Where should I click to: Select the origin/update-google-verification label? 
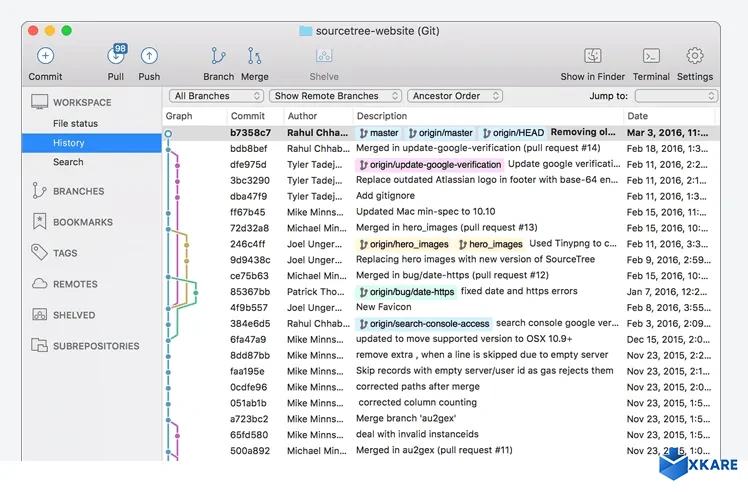pos(430,165)
